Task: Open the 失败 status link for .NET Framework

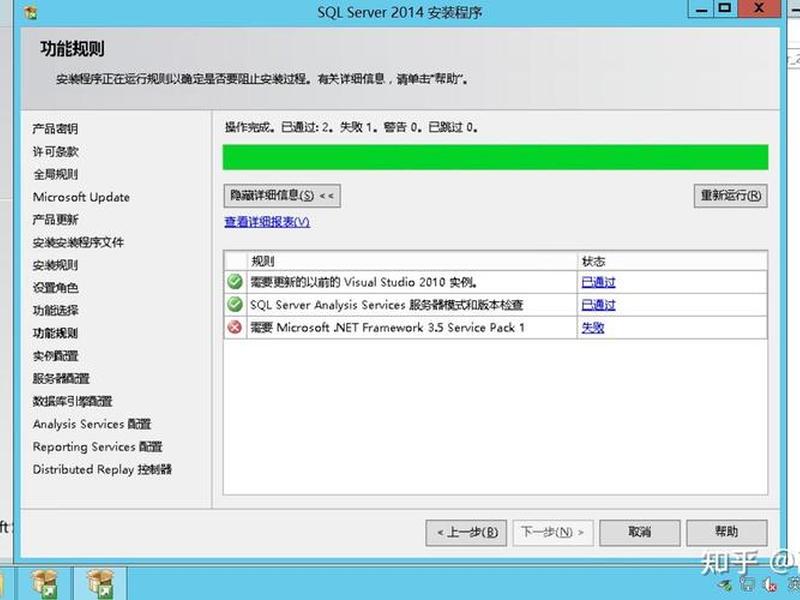Action: 593,328
